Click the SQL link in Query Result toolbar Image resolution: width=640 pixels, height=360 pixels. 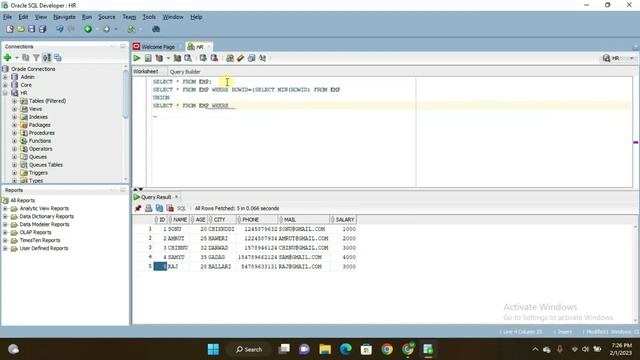click(181, 208)
